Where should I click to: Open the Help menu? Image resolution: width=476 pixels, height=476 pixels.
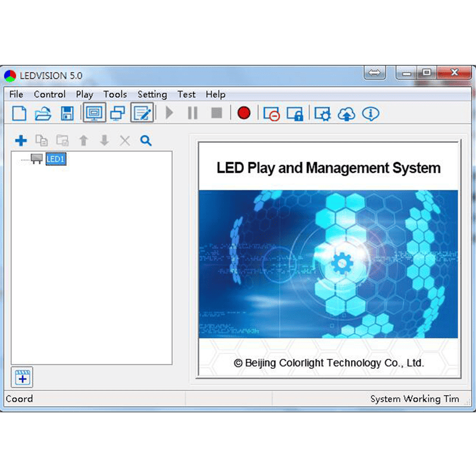tap(215, 95)
